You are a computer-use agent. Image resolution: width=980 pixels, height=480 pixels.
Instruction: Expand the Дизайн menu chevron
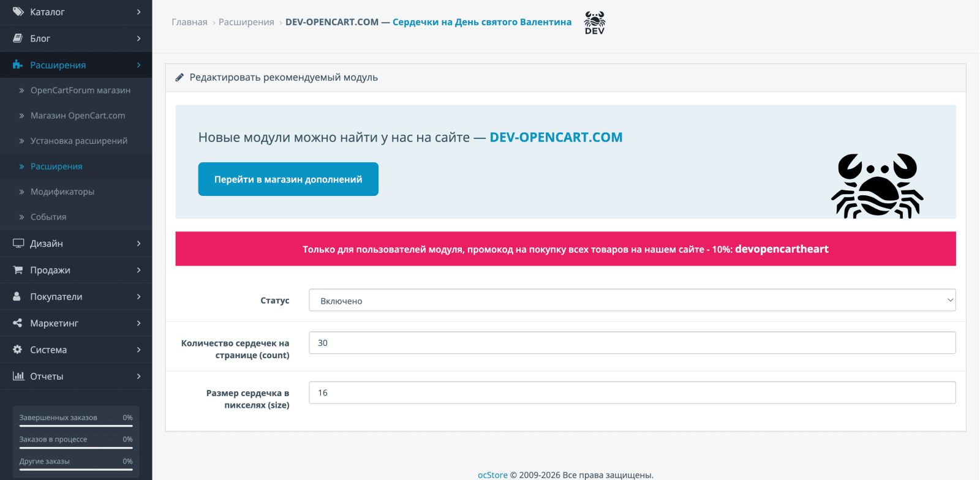pos(139,244)
